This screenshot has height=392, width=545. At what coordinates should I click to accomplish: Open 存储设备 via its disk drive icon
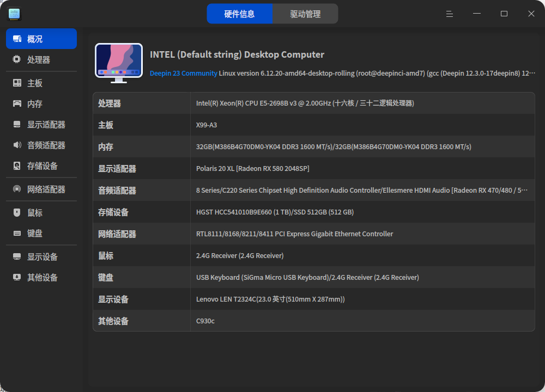point(17,166)
